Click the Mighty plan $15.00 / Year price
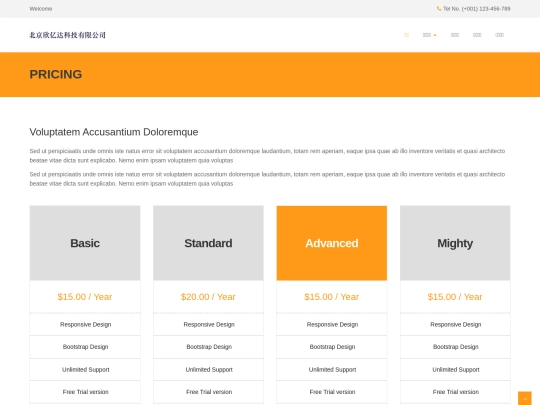Image resolution: width=540 pixels, height=405 pixels. point(455,297)
